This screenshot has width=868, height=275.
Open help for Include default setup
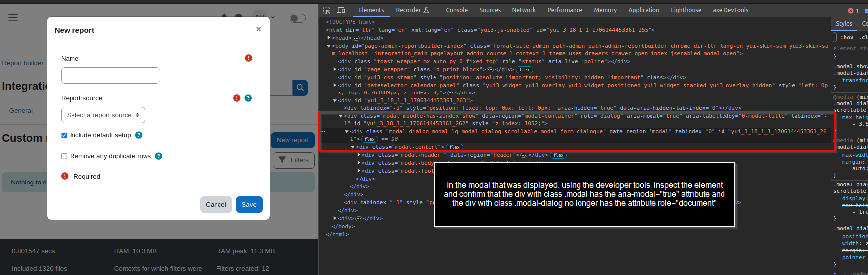139,135
